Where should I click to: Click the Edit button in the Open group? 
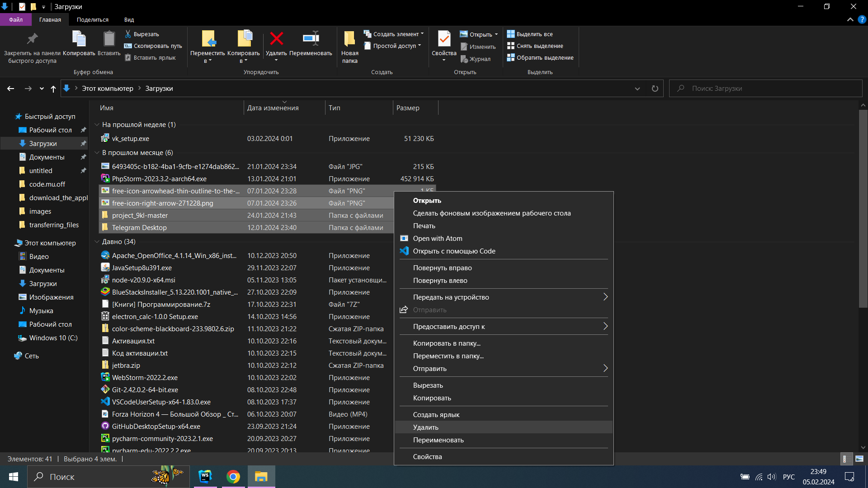(478, 47)
